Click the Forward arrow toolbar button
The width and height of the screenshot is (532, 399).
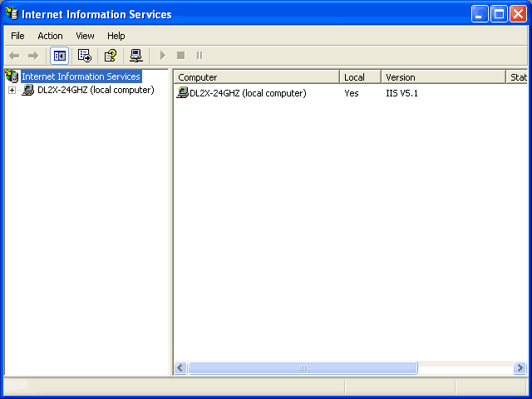click(x=33, y=56)
